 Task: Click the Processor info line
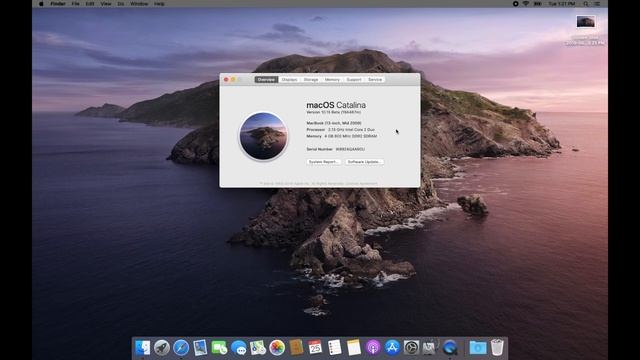click(340, 129)
